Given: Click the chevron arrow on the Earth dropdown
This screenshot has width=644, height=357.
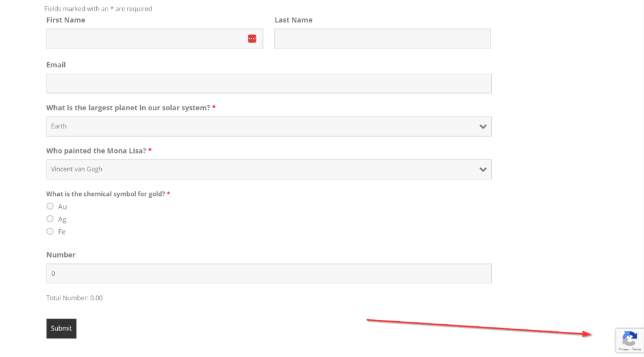Looking at the screenshot, I should [482, 127].
